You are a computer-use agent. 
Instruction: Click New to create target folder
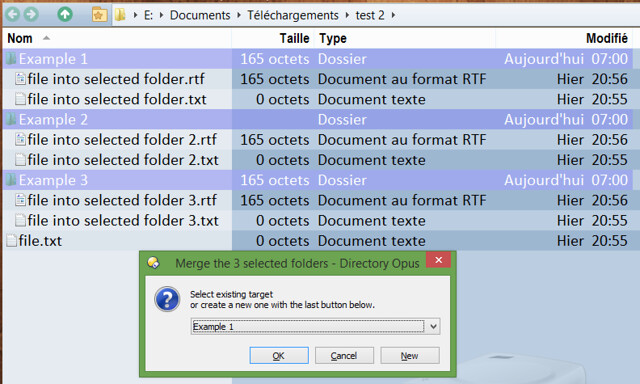tap(410, 355)
